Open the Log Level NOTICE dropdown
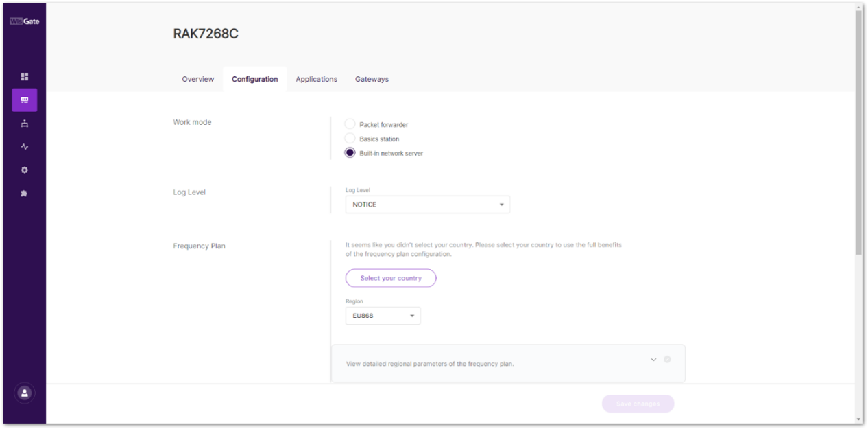The width and height of the screenshot is (868, 429). pos(427,205)
